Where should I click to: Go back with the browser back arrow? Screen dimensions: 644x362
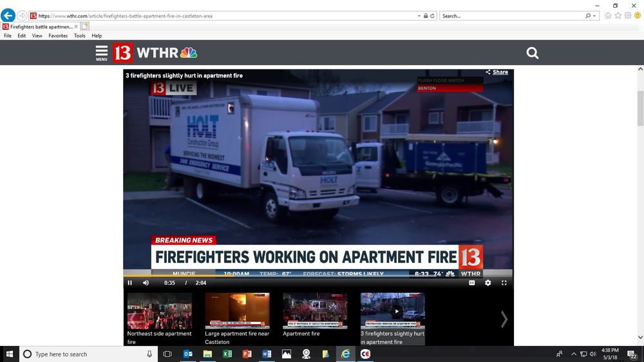(8, 15)
